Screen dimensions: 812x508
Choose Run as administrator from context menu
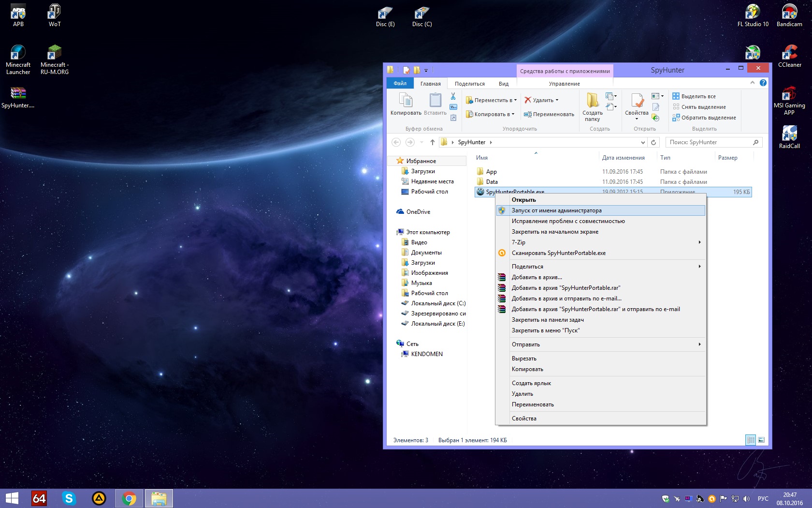(x=601, y=210)
